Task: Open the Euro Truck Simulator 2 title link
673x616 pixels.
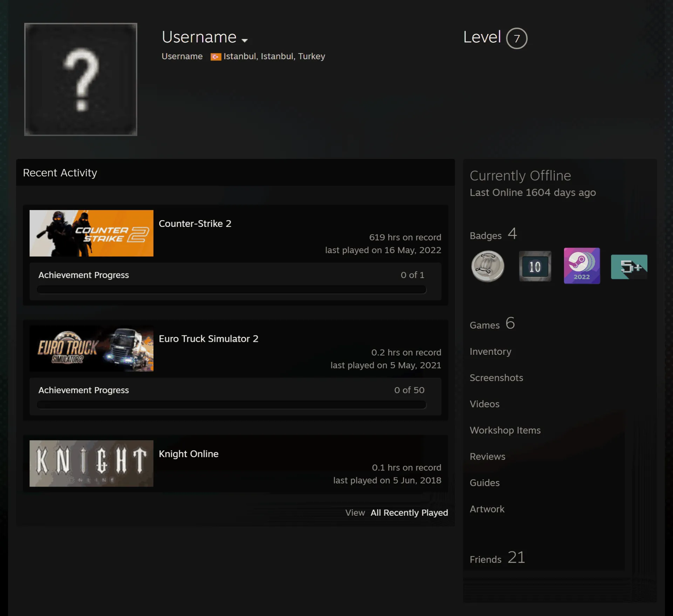Action: [x=209, y=339]
